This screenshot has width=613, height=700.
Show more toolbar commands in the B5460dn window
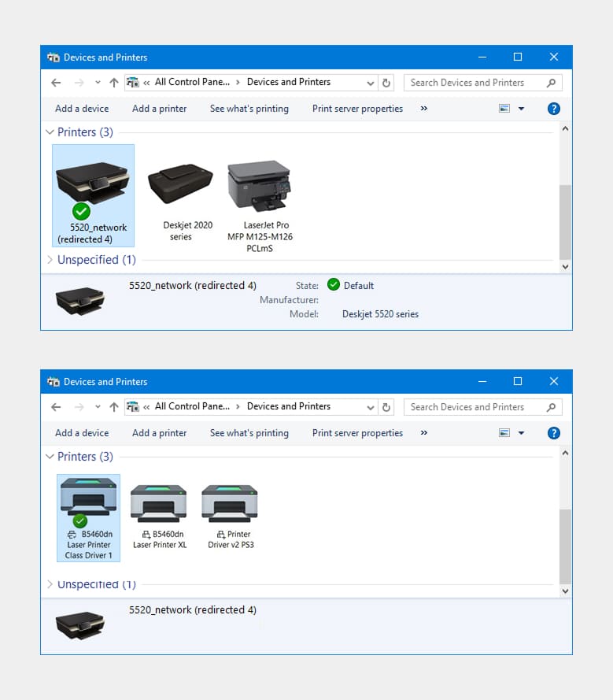pos(424,433)
